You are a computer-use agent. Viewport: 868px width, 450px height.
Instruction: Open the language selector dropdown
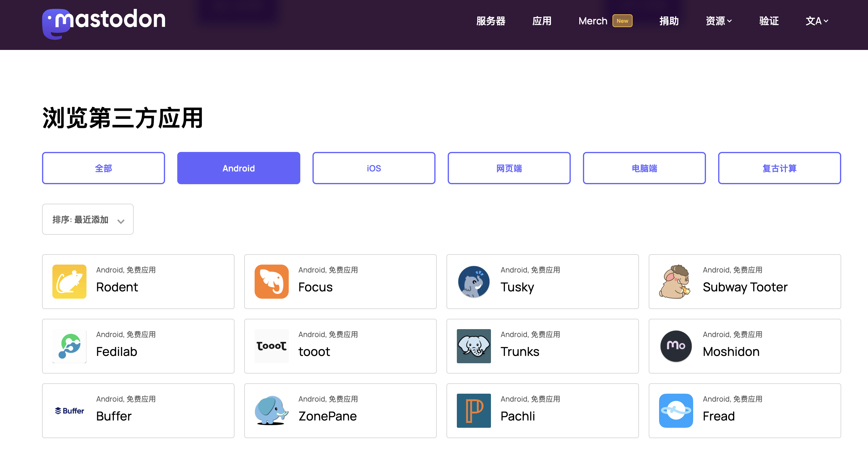pos(817,21)
